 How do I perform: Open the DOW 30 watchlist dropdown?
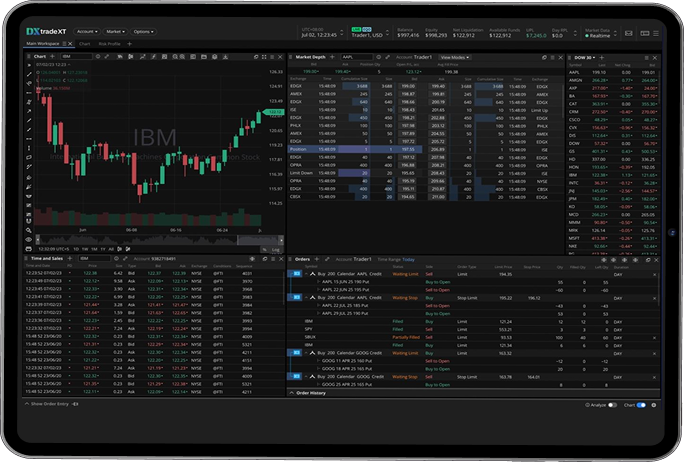pos(585,58)
